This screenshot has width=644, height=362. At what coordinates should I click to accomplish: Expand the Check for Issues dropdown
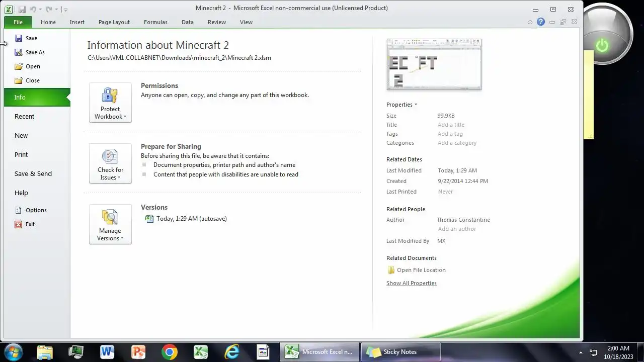pos(110,163)
